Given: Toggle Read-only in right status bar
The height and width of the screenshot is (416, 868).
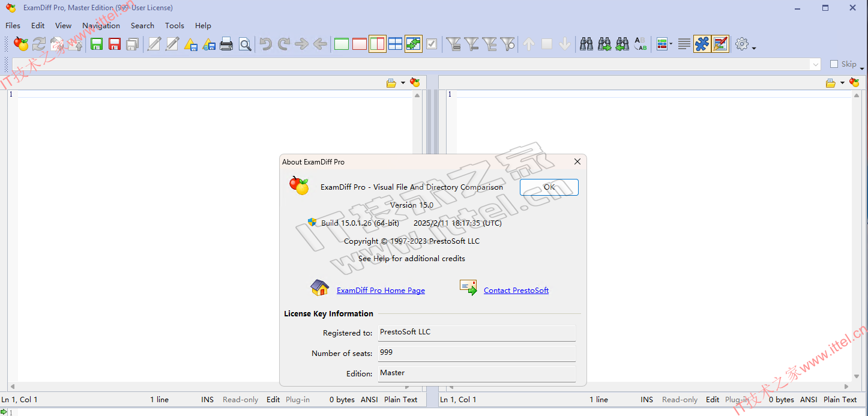Looking at the screenshot, I should click(x=680, y=399).
